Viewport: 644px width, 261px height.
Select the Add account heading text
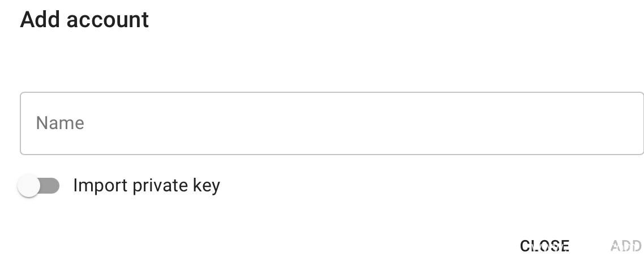point(84,20)
